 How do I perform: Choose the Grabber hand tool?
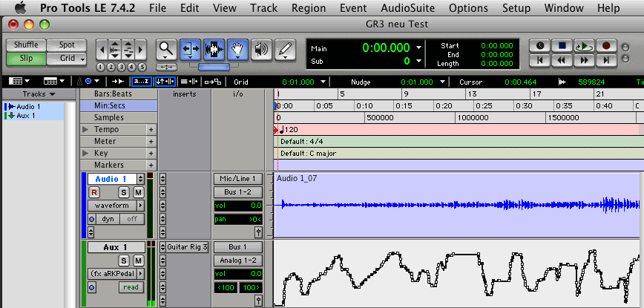(237, 50)
